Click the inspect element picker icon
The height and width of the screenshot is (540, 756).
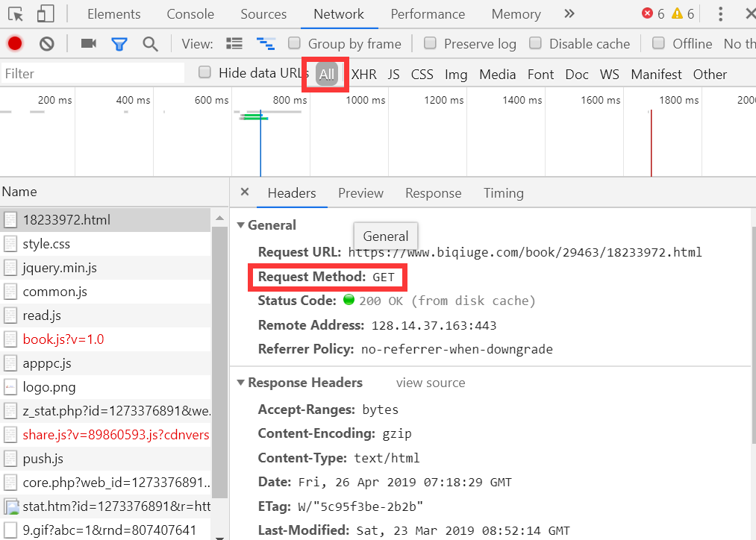(x=16, y=14)
